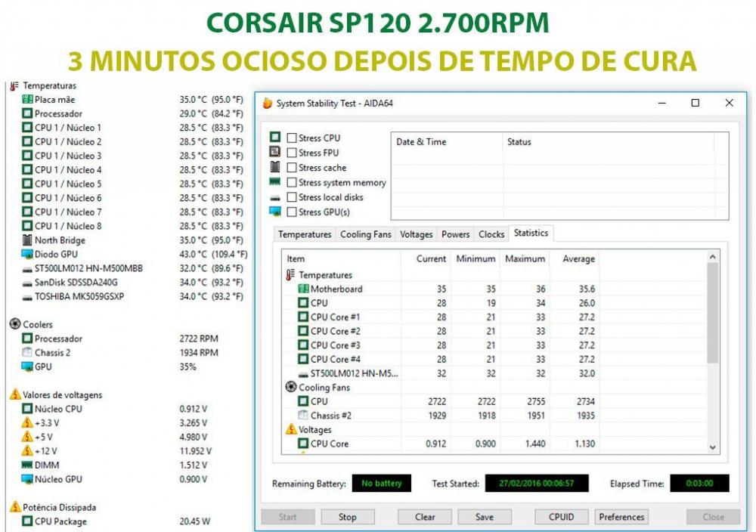
Task: Click the Potência Dissipada warning icon
Action: point(14,507)
